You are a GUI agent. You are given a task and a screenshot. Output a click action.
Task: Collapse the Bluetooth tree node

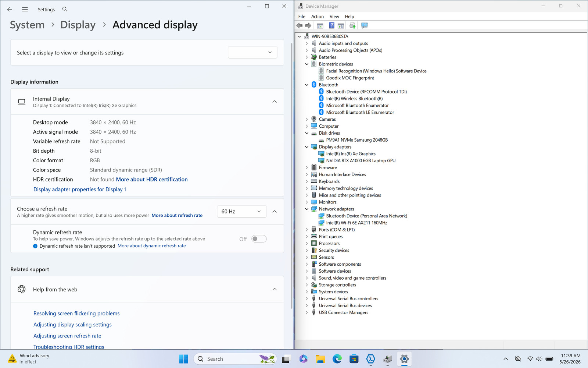coord(307,85)
